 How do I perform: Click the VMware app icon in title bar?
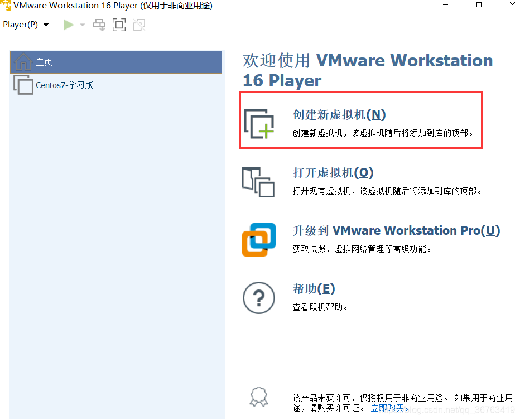6,5
